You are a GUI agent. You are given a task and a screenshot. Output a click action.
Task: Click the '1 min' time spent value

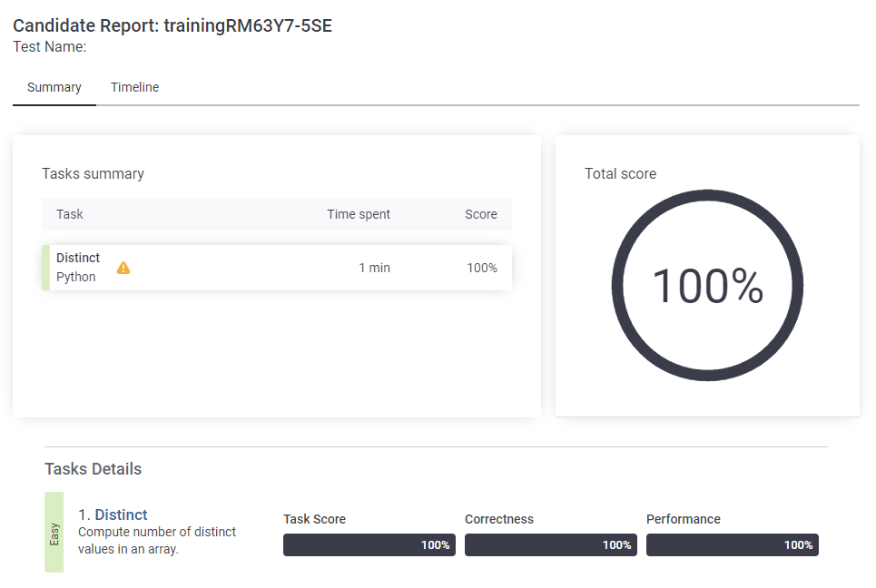tap(374, 268)
